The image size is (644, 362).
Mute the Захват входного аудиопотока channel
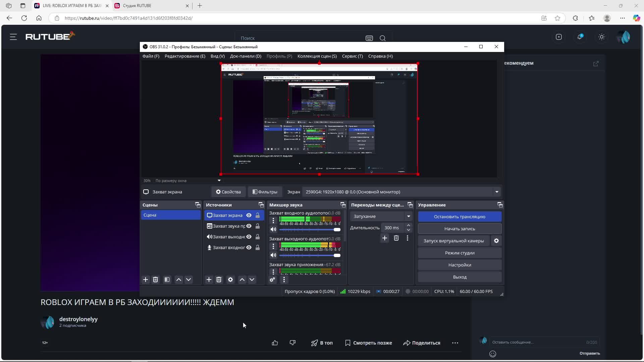(x=273, y=229)
